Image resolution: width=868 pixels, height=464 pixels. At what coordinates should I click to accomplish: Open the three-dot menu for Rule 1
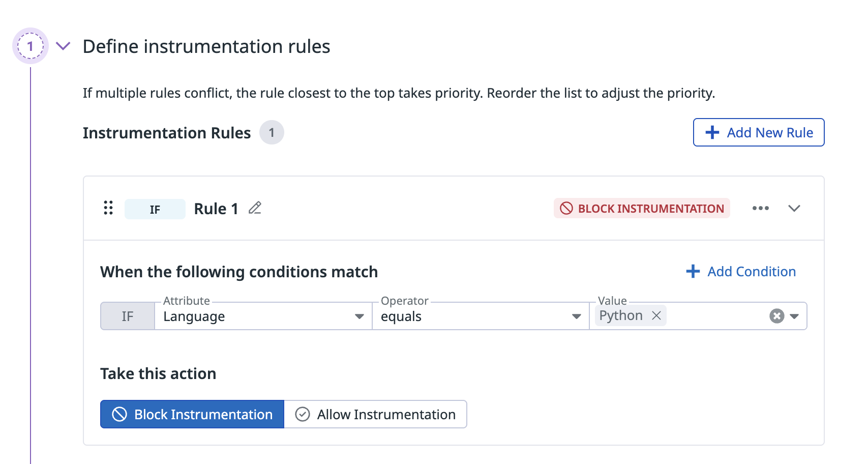[x=760, y=208]
